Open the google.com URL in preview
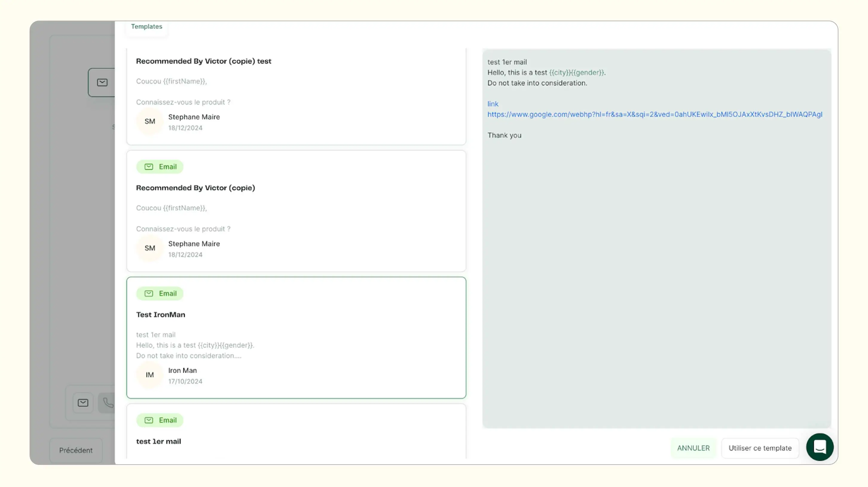The width and height of the screenshot is (868, 487). pyautogui.click(x=654, y=115)
